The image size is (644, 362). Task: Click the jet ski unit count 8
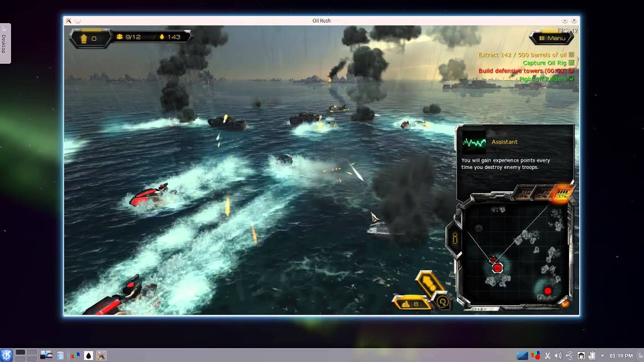pyautogui.click(x=411, y=304)
